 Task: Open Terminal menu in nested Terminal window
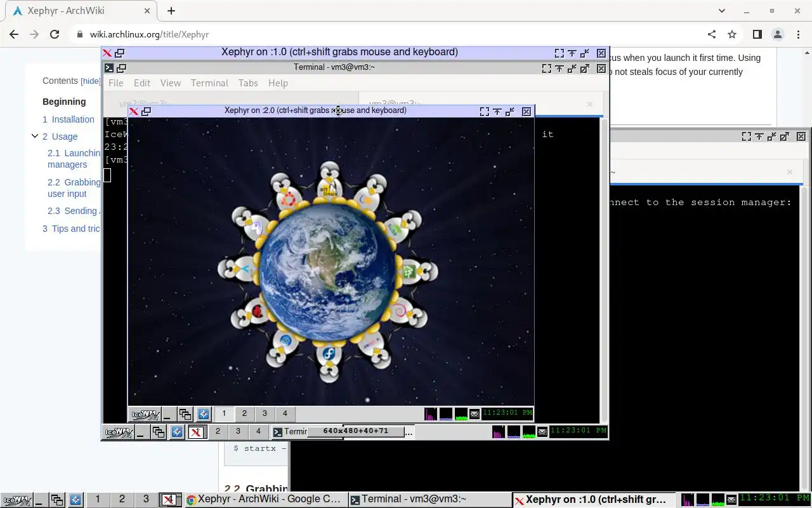pyautogui.click(x=209, y=83)
